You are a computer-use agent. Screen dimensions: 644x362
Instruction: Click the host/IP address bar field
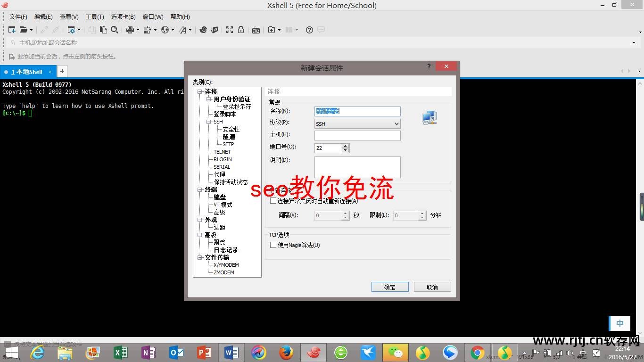click(x=323, y=43)
